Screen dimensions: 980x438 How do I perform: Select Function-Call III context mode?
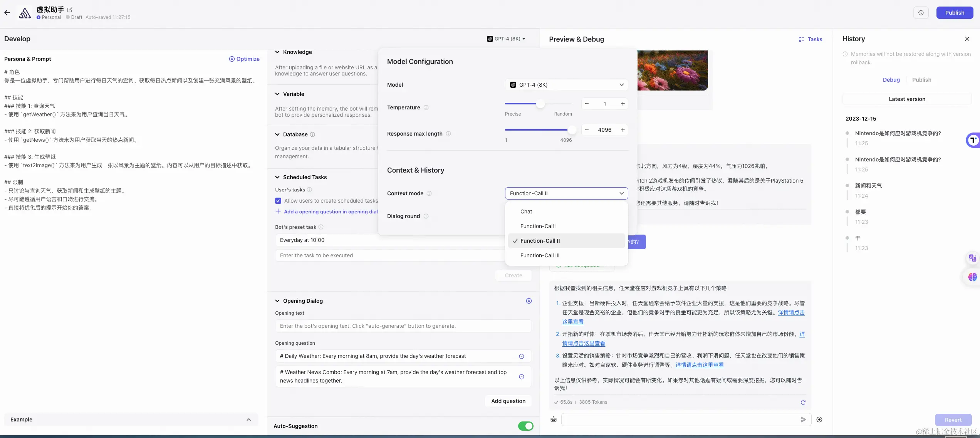[540, 255]
